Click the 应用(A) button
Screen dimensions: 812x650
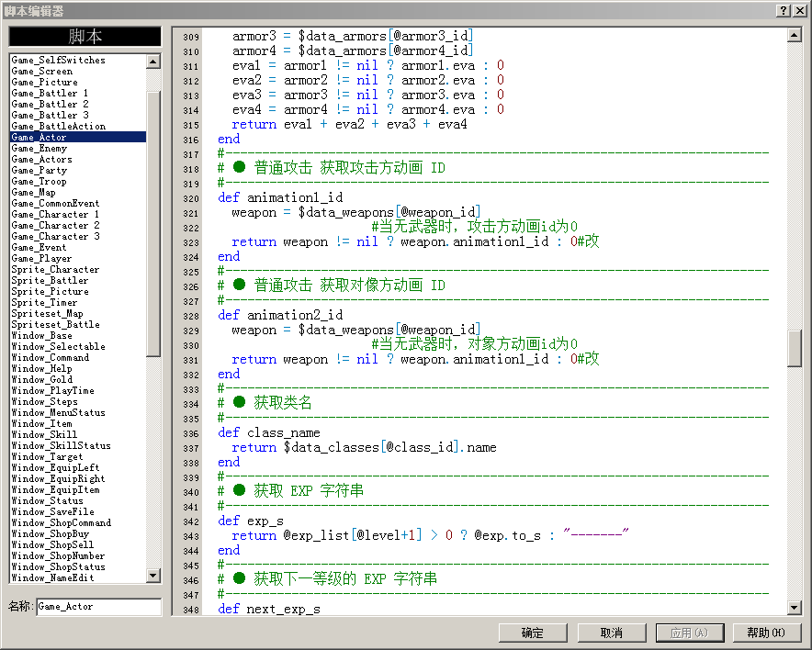[x=690, y=633]
